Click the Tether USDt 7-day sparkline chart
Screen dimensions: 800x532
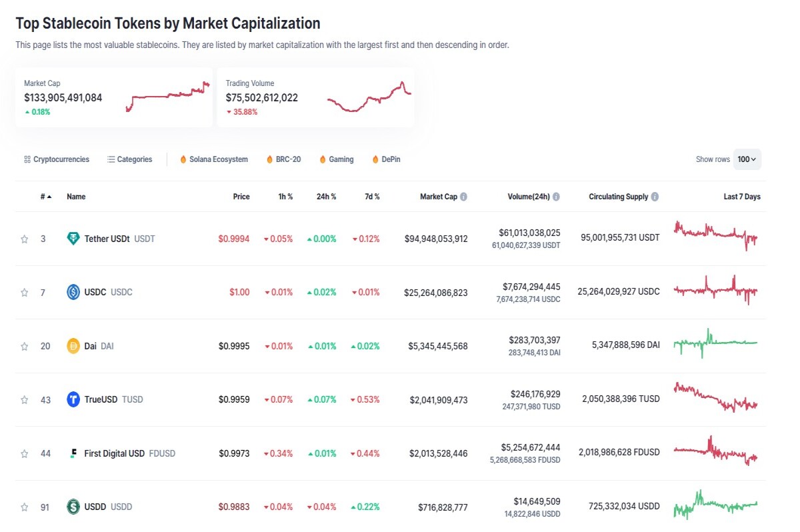pos(716,235)
